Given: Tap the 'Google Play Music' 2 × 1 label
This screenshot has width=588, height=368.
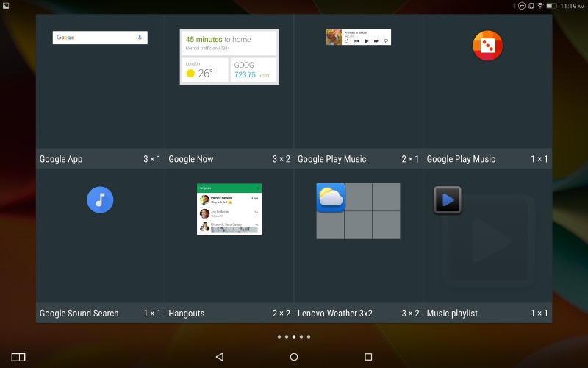Looking at the screenshot, I should 332,159.
